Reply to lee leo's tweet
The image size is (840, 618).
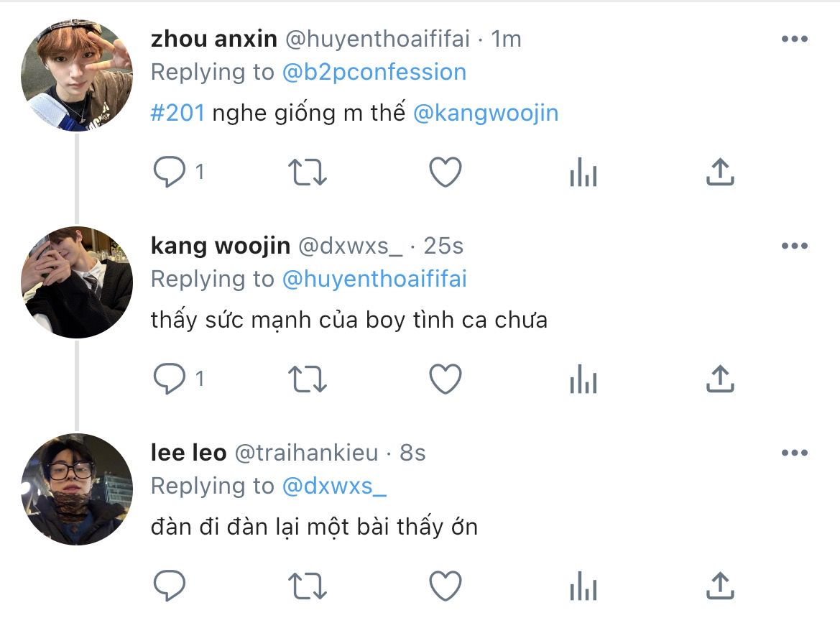(170, 586)
